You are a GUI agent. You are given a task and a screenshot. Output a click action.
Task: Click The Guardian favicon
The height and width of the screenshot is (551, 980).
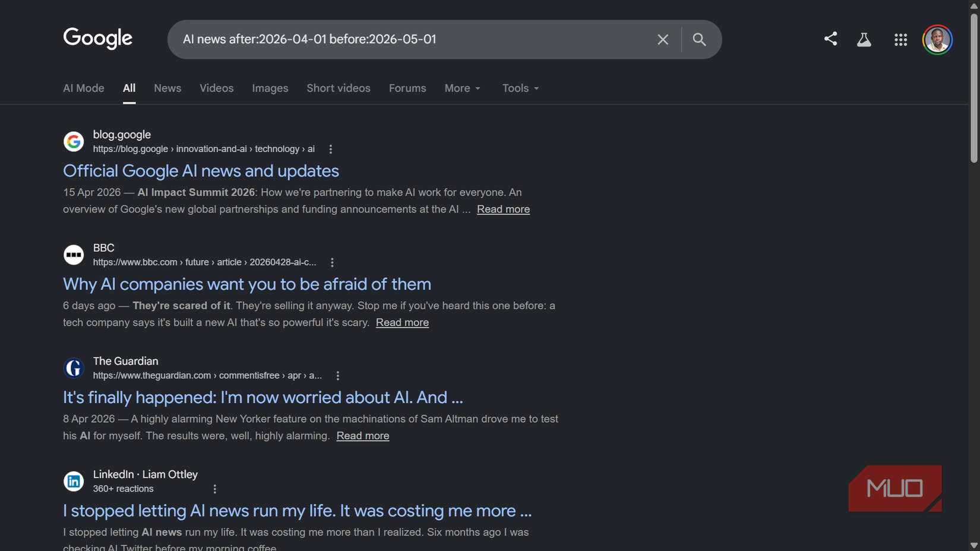74,368
